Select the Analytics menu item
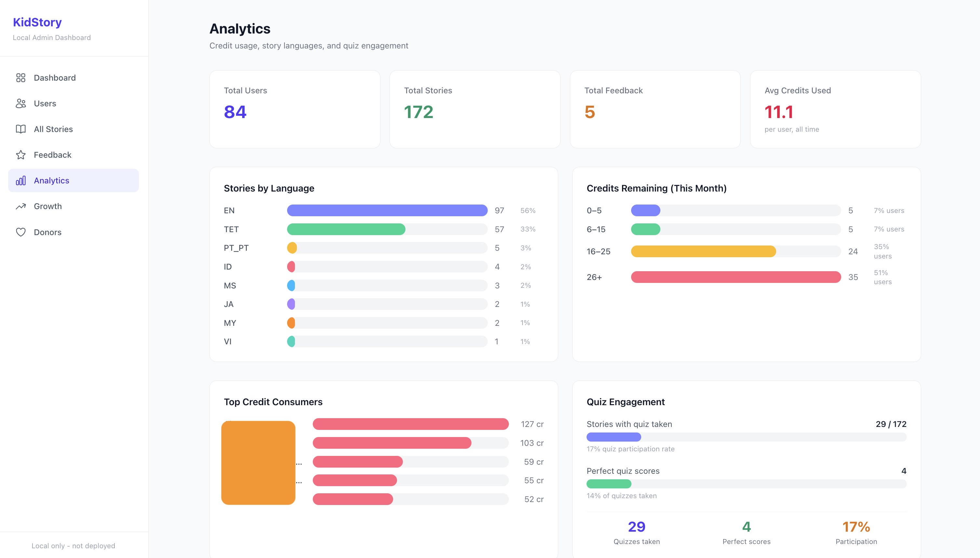The height and width of the screenshot is (558, 980). [x=73, y=180]
